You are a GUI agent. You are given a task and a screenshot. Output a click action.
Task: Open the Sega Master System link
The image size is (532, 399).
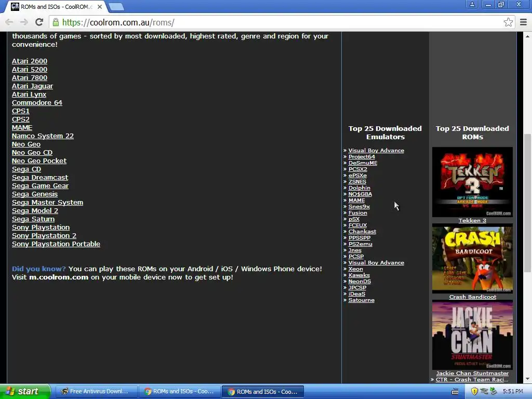pyautogui.click(x=47, y=202)
